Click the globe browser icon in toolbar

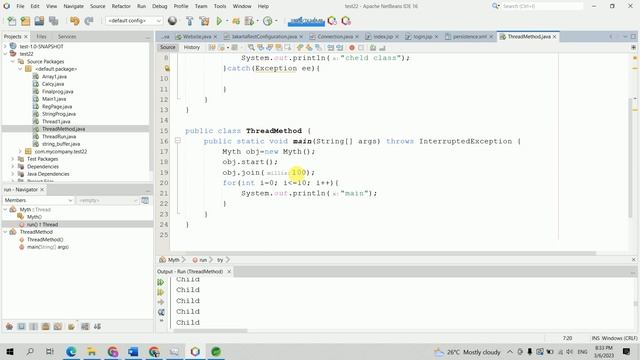pyautogui.click(x=172, y=21)
